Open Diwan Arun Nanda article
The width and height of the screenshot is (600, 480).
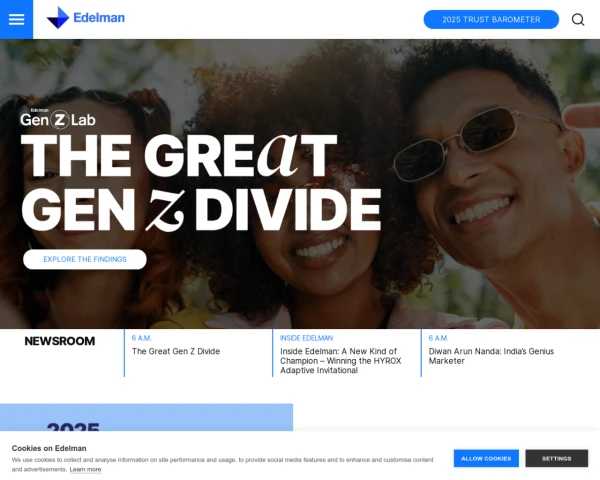click(491, 356)
